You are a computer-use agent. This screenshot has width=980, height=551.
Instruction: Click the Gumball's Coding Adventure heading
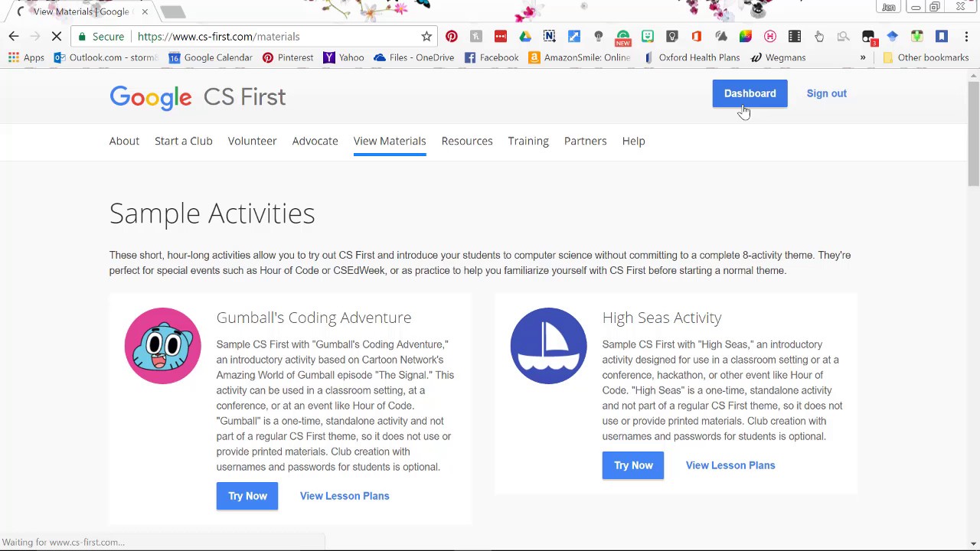[x=314, y=318]
